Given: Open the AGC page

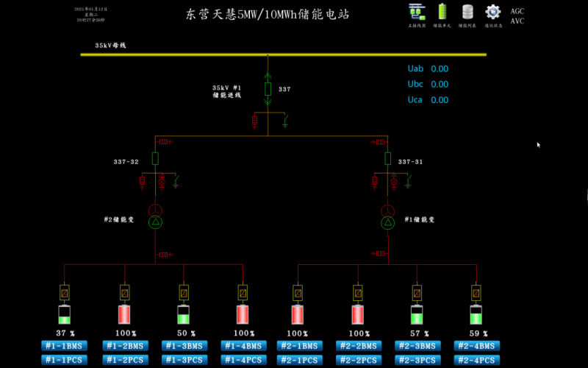Looking at the screenshot, I should point(517,12).
